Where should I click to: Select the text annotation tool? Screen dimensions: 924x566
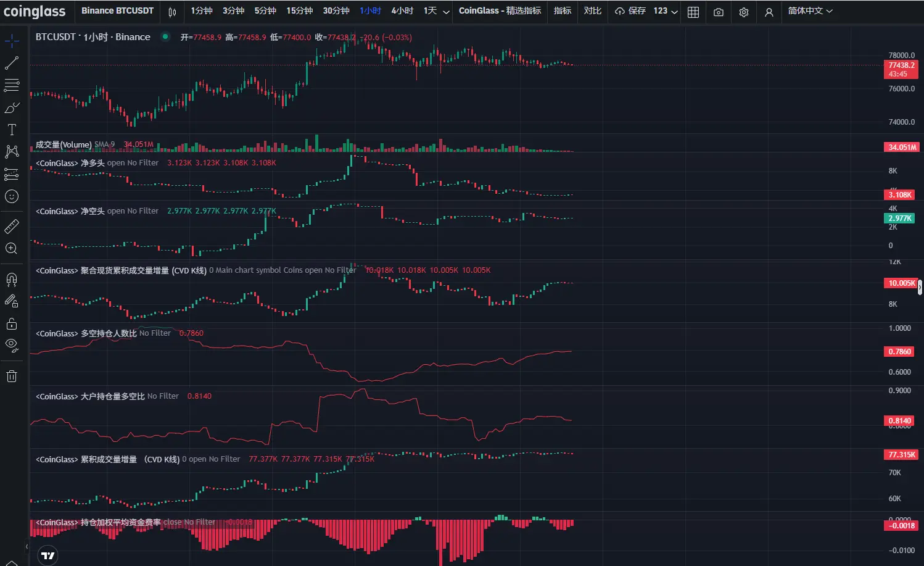coord(12,130)
